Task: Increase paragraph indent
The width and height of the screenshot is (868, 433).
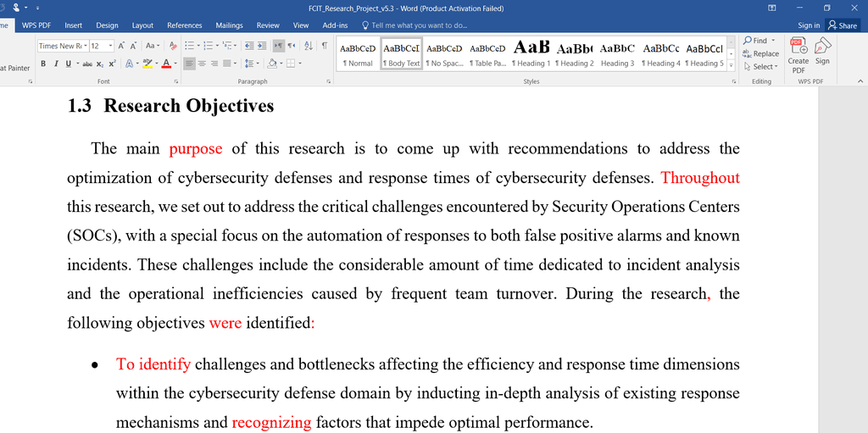Action: click(x=262, y=46)
